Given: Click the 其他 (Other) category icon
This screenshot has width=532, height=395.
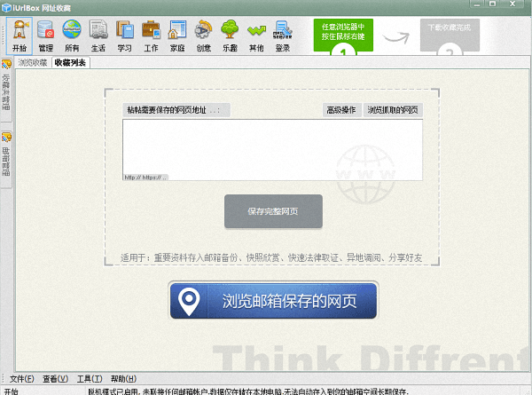Looking at the screenshot, I should point(256,36).
